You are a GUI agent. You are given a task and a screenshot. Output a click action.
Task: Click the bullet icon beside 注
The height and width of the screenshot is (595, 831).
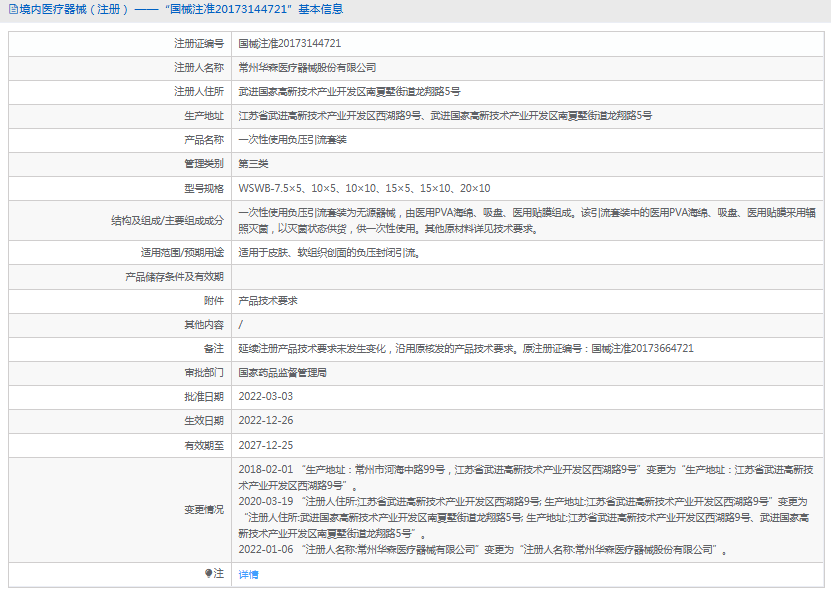coord(208,573)
